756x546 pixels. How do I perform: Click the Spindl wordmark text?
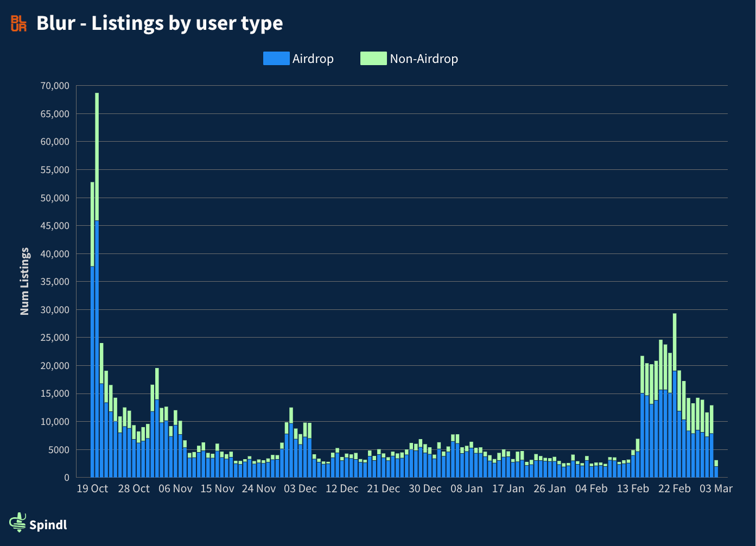tap(48, 525)
